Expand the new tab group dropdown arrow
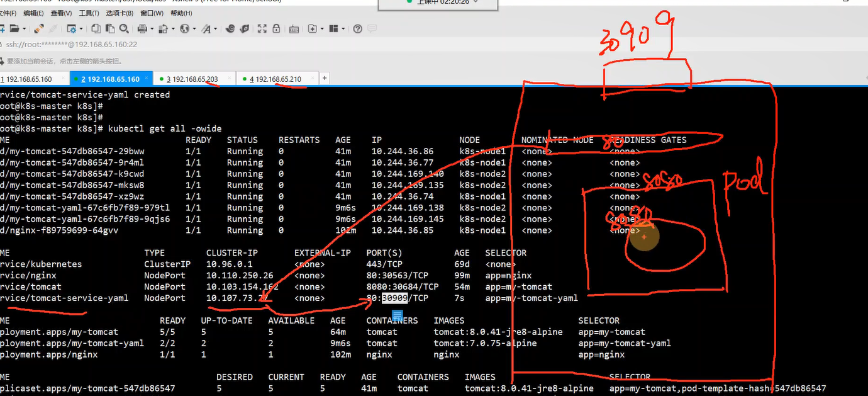This screenshot has height=396, width=868. coord(322,28)
